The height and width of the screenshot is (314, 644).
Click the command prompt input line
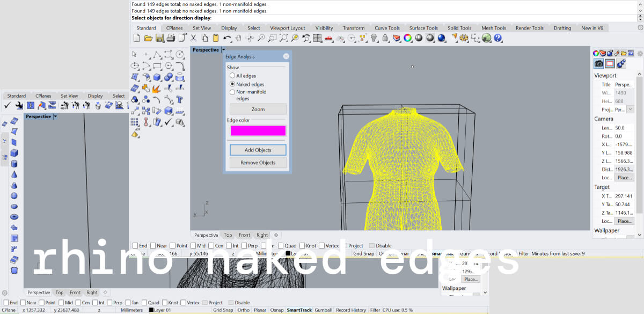coord(384,18)
